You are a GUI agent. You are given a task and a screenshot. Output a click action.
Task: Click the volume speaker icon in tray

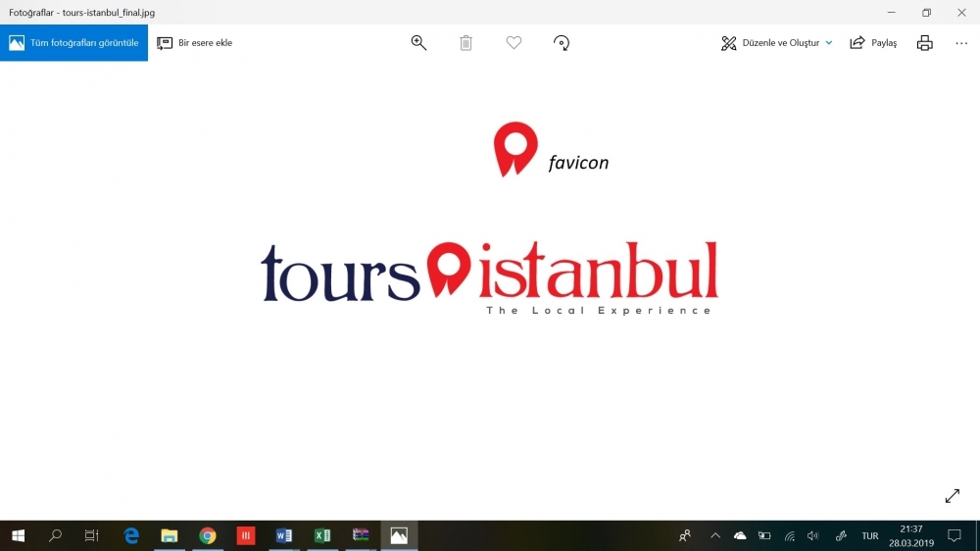pyautogui.click(x=812, y=536)
